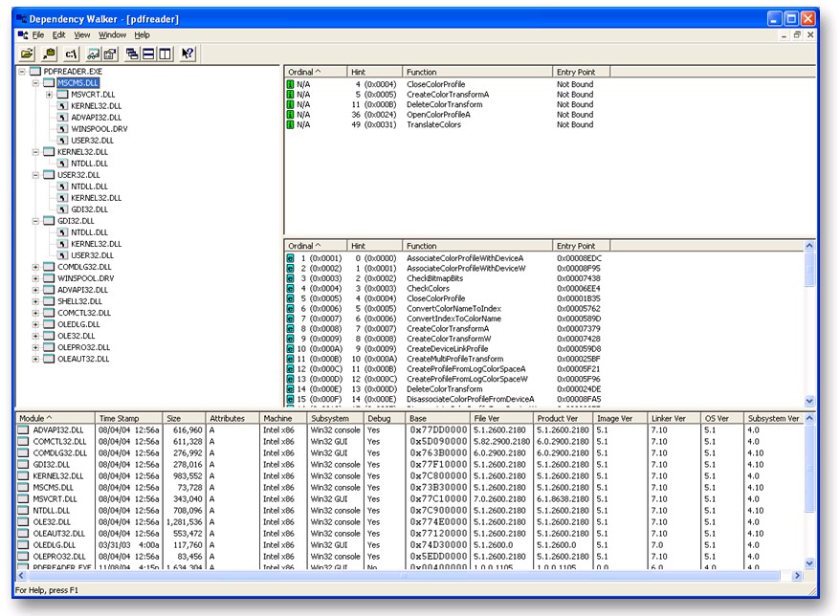Screen dimensions: 840x616
Task: Sort module list by File Ver column
Action: coord(501,418)
